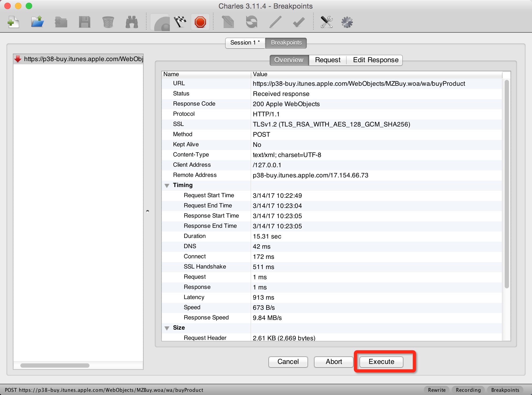Click the new session icon
Viewport: 532px width, 395px height.
[x=12, y=22]
